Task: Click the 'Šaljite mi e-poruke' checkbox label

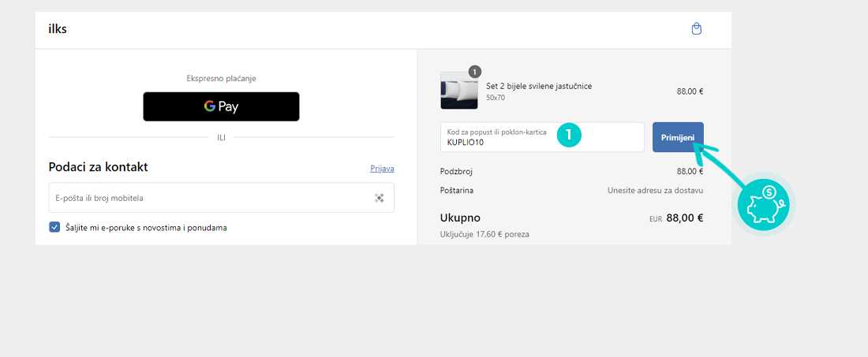Action: [x=146, y=228]
